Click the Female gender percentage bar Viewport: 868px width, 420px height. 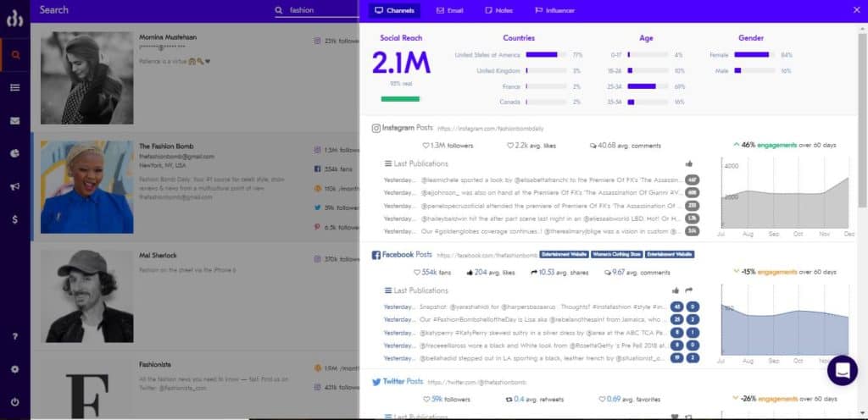(x=754, y=55)
